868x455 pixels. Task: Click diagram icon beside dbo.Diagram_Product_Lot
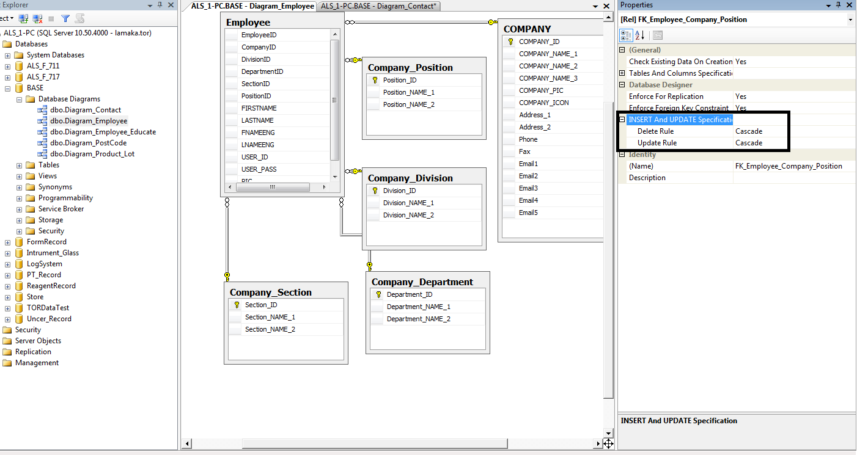tap(43, 154)
